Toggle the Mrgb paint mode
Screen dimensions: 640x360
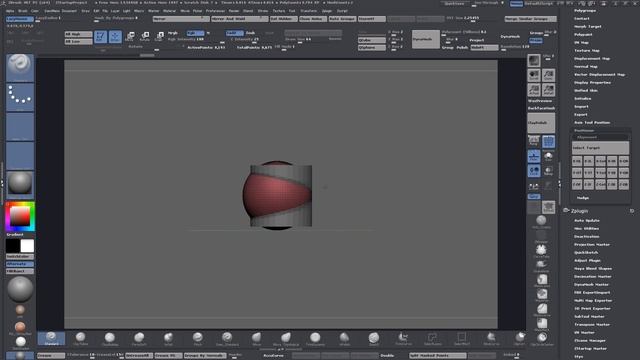[x=173, y=33]
